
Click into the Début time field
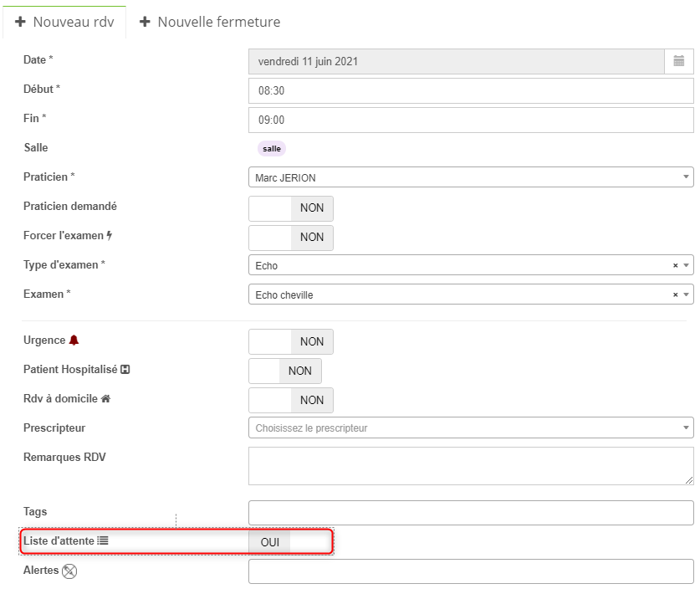[471, 90]
